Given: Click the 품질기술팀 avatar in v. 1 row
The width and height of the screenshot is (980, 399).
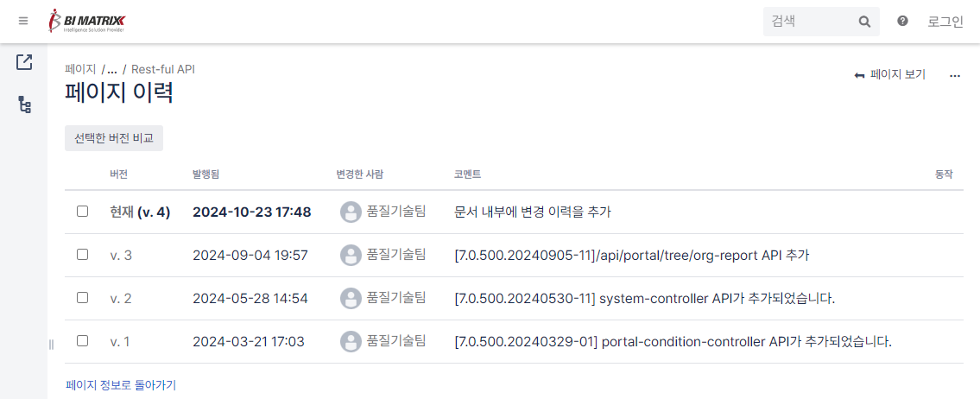Looking at the screenshot, I should pyautogui.click(x=351, y=341).
